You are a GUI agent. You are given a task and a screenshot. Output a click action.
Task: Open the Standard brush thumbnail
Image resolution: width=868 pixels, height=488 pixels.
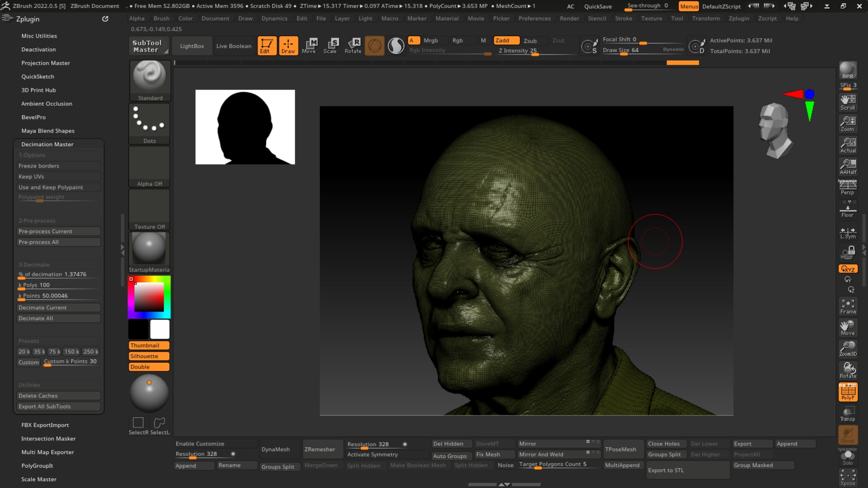(x=150, y=81)
